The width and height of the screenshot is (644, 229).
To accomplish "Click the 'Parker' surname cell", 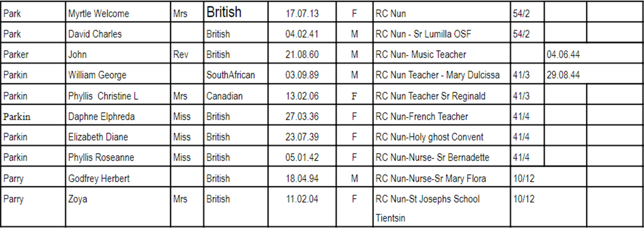I will [33, 53].
